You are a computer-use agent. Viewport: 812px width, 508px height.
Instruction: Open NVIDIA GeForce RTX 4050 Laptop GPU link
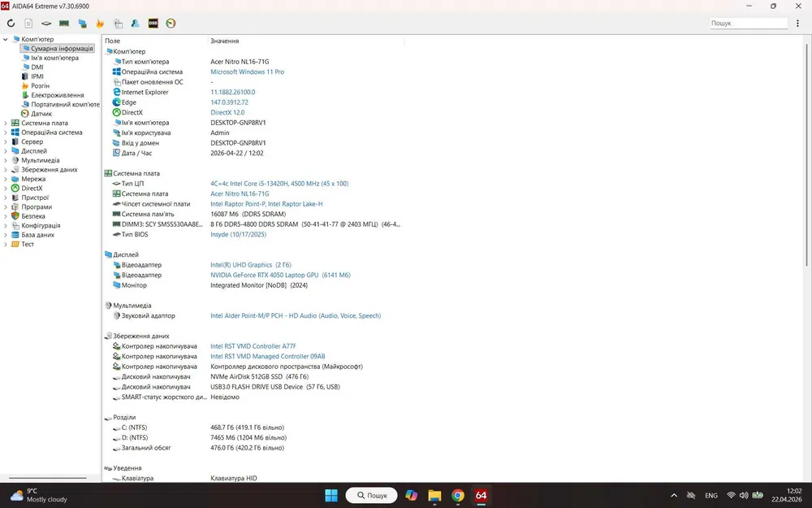pos(280,275)
